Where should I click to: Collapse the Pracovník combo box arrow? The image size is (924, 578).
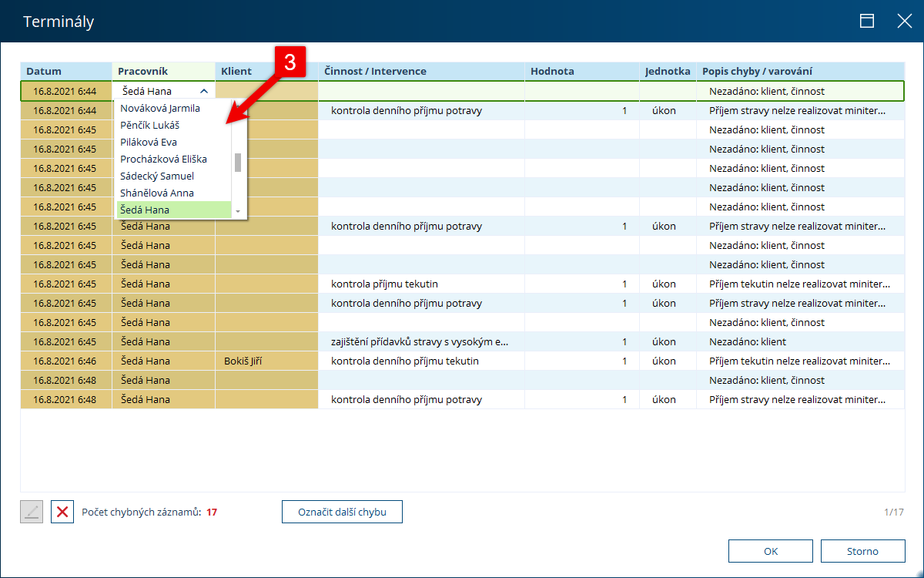[x=203, y=91]
